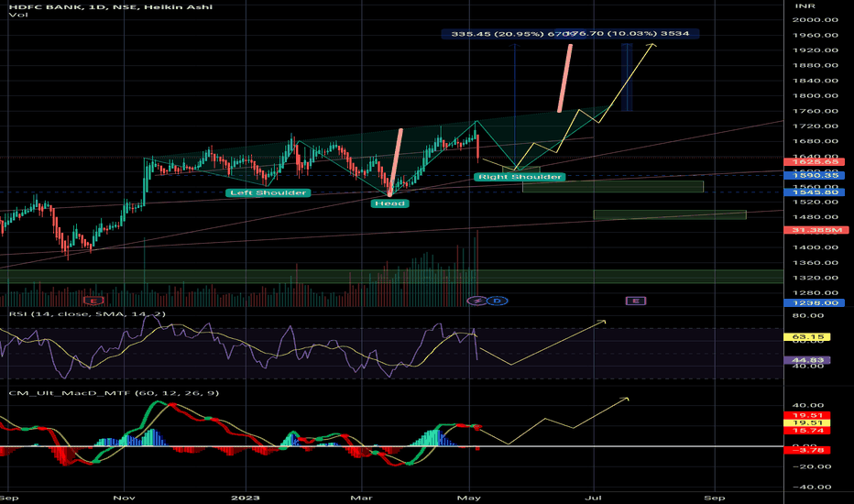
Task: Click the 1920.00 price axis label
Action: click(816, 50)
